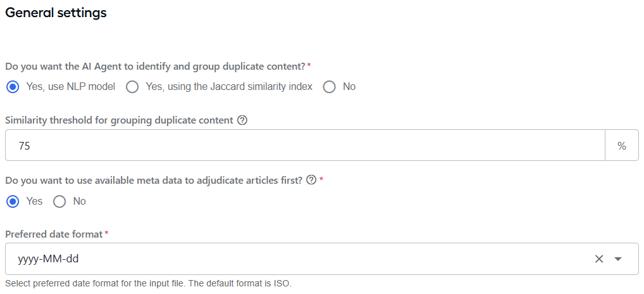Select 'Yes' for using meta data to adjudicate
The width and height of the screenshot is (644, 294).
pos(13,201)
